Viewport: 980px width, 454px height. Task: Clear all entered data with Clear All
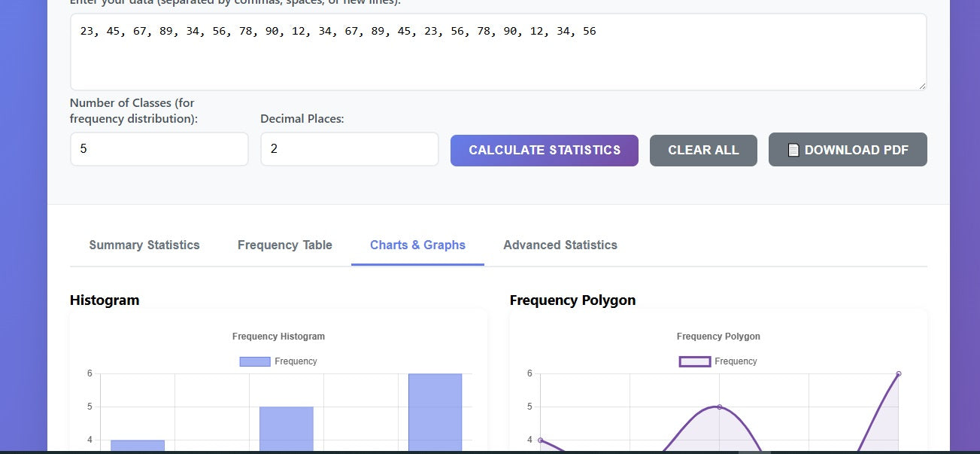(x=702, y=150)
